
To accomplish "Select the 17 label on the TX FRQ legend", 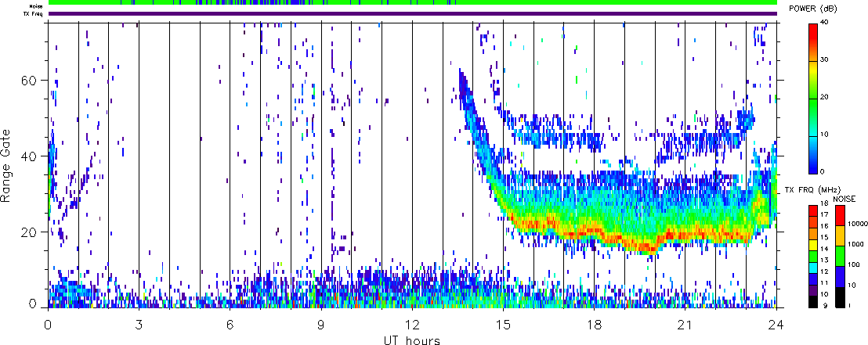I will click(x=825, y=214).
